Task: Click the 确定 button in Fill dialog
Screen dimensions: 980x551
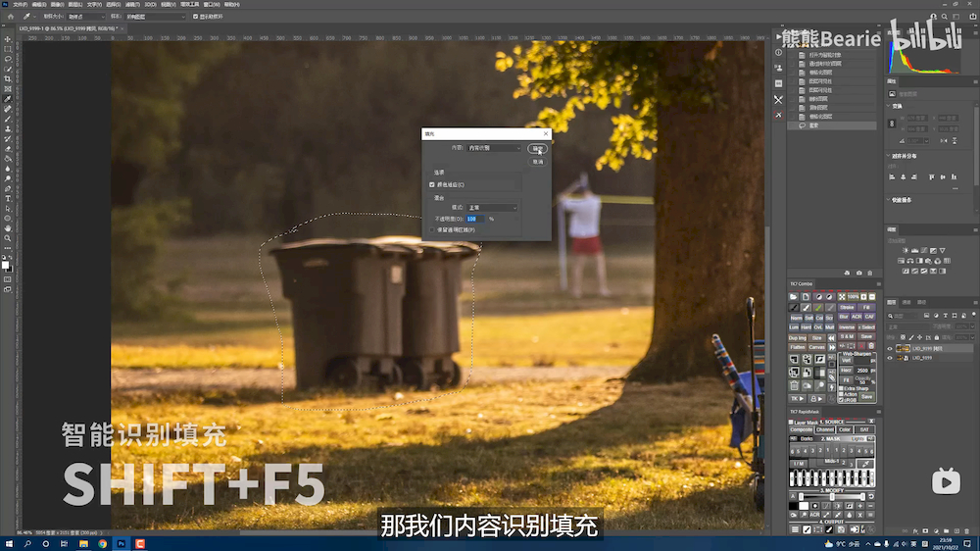Action: [538, 149]
